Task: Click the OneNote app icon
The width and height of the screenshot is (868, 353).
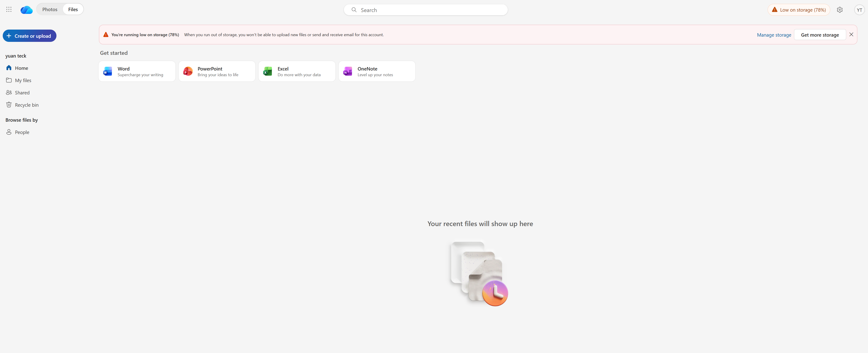Action: tap(347, 71)
